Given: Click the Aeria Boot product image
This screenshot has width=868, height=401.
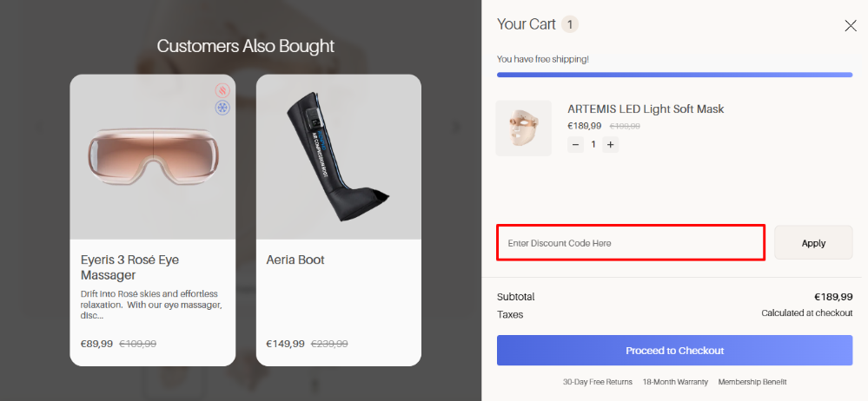Looking at the screenshot, I should 338,156.
